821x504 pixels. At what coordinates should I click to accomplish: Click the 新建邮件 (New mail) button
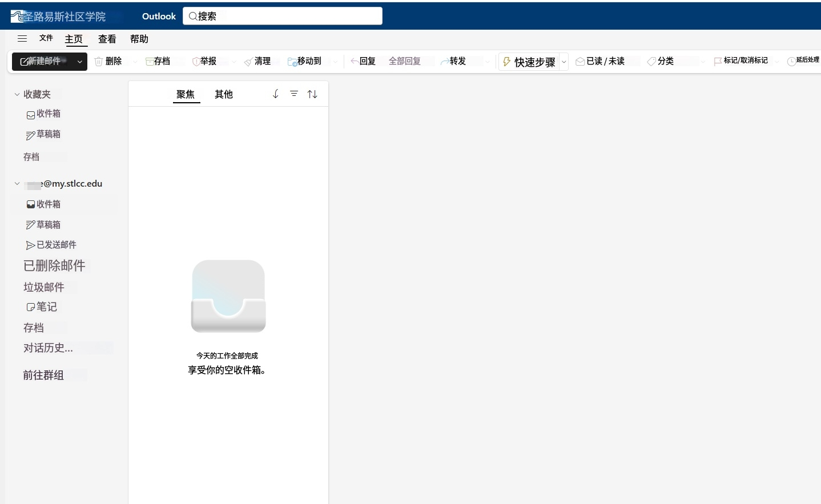(x=41, y=62)
